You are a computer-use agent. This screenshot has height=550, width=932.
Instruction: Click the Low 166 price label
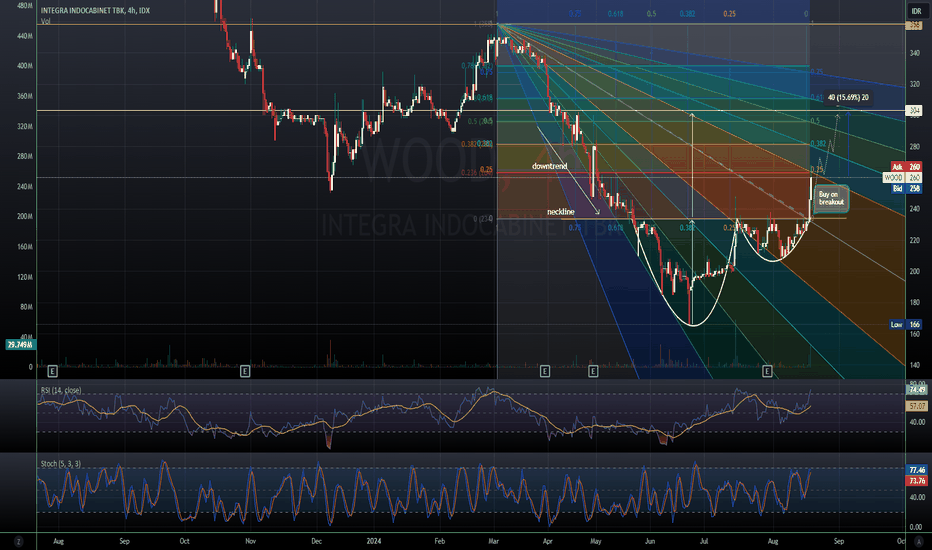[x=906, y=325]
